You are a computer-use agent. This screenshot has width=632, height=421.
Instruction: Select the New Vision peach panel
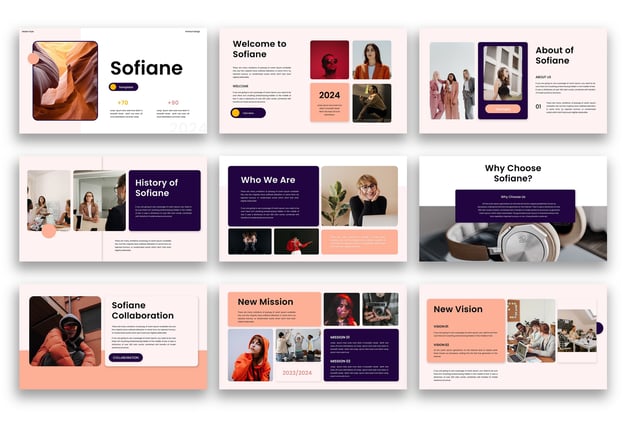[x=465, y=332]
